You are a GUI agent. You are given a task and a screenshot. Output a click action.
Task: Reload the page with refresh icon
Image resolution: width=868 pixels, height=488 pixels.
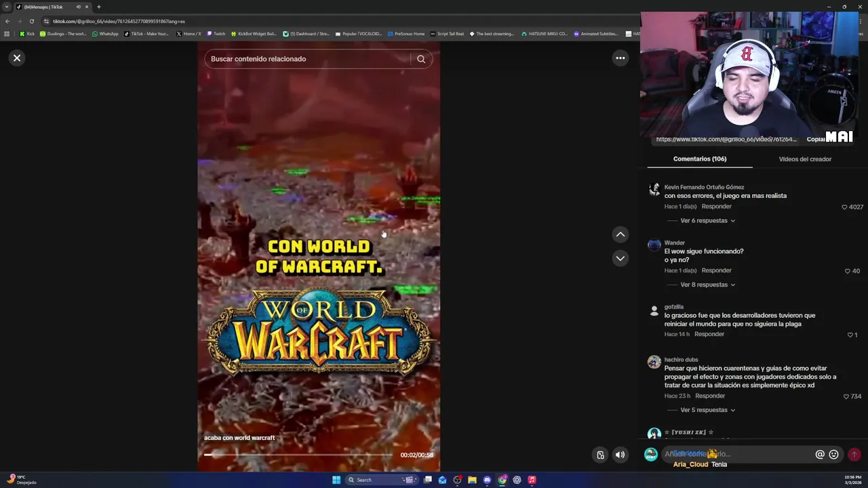click(x=31, y=21)
